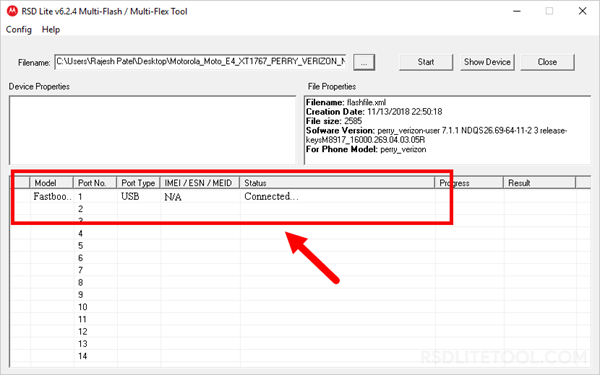Click the Motorola logo icon in title bar

[x=12, y=11]
